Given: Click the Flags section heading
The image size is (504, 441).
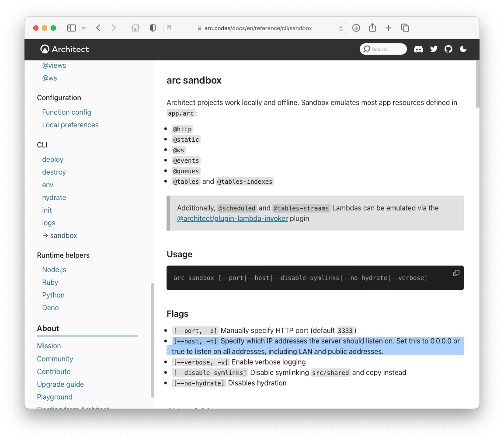Looking at the screenshot, I should [177, 314].
